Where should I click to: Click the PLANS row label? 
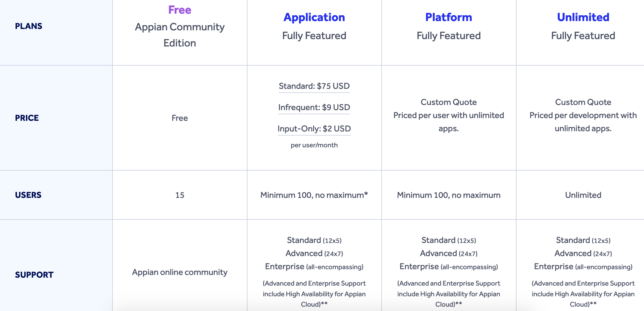(x=29, y=26)
